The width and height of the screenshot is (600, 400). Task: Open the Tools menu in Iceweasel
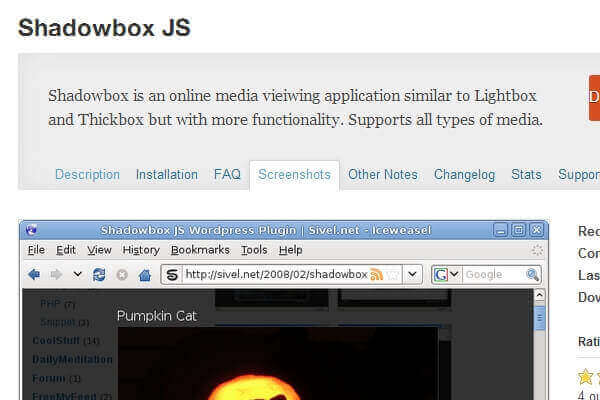point(254,249)
